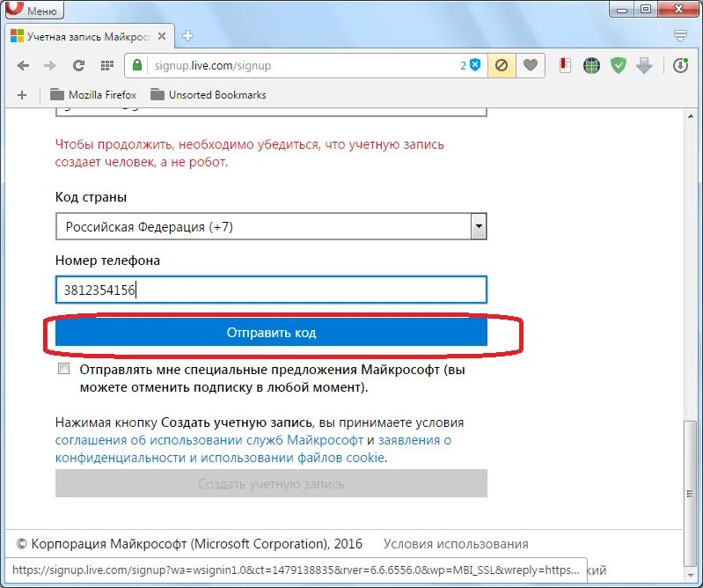Viewport: 703px width, 588px height.
Task: Reload the current page
Action: click(x=79, y=66)
